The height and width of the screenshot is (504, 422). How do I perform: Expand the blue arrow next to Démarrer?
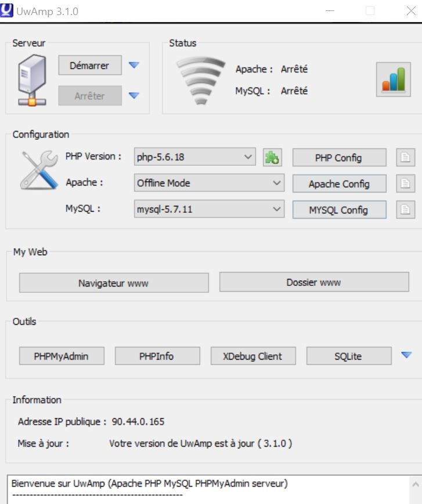(134, 66)
